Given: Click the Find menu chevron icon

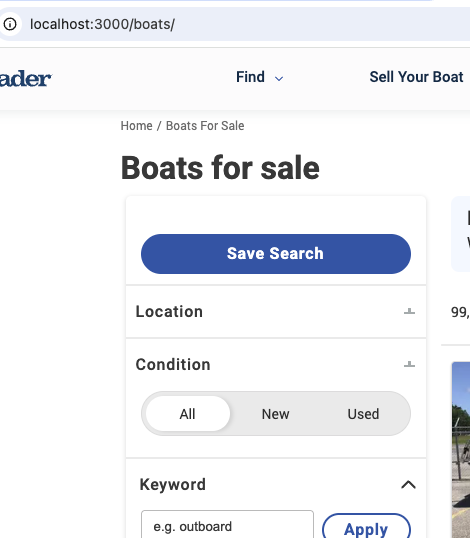Looking at the screenshot, I should click(279, 79).
